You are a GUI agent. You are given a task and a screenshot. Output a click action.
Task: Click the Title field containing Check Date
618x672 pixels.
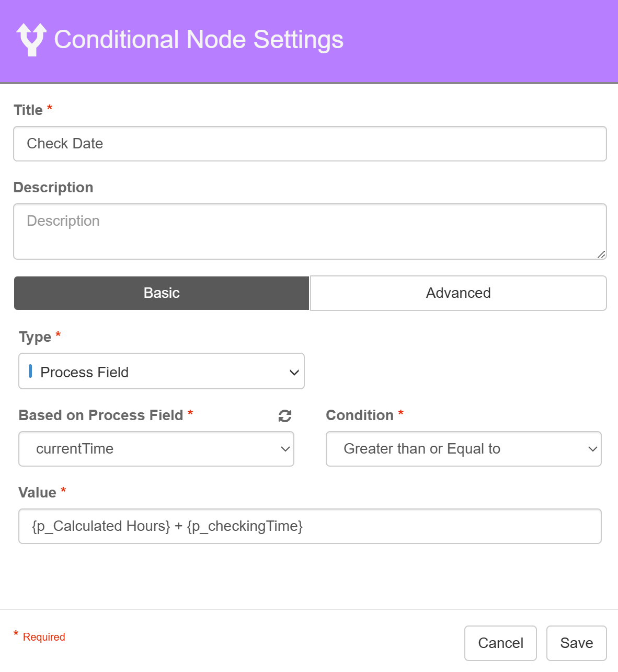point(310,144)
